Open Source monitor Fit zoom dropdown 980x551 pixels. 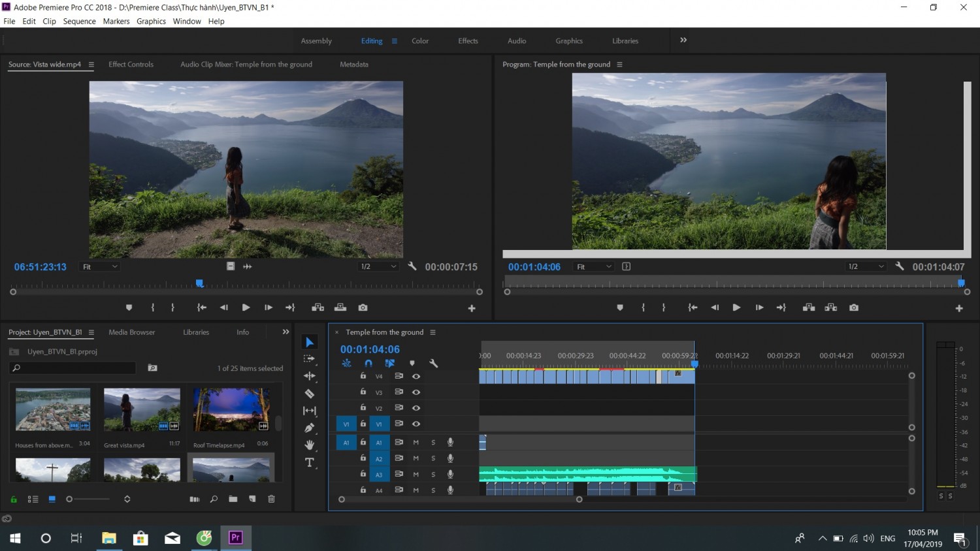pyautogui.click(x=100, y=266)
